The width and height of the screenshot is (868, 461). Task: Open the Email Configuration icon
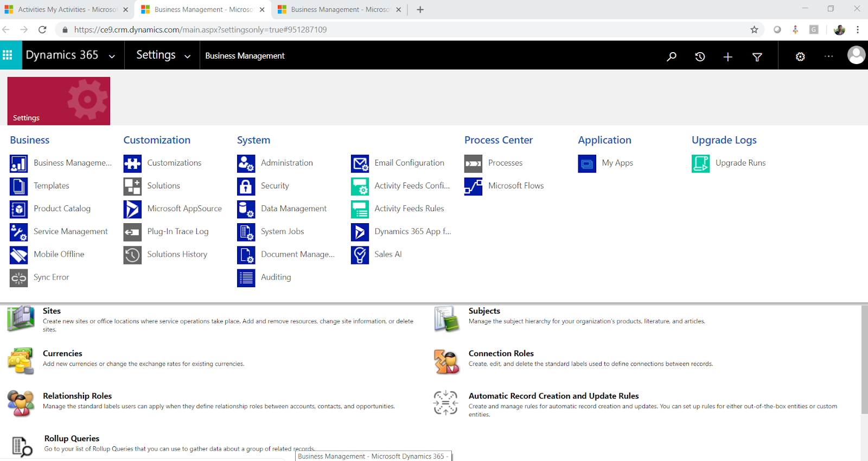click(x=360, y=163)
